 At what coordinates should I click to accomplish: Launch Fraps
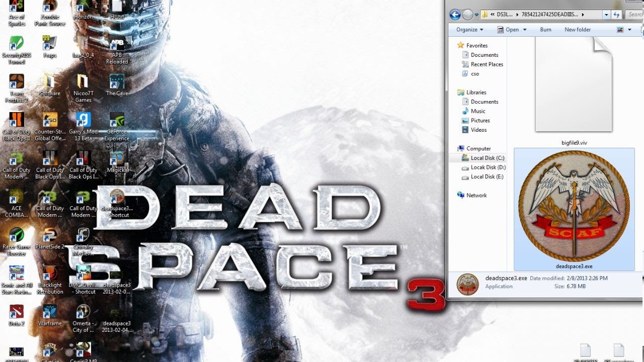pyautogui.click(x=50, y=43)
